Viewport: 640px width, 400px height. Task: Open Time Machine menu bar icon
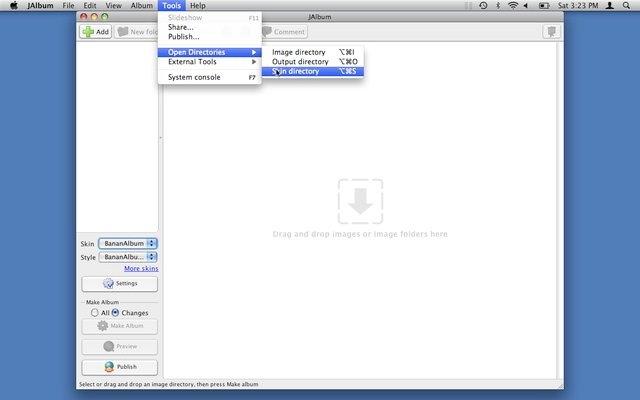(483, 5)
